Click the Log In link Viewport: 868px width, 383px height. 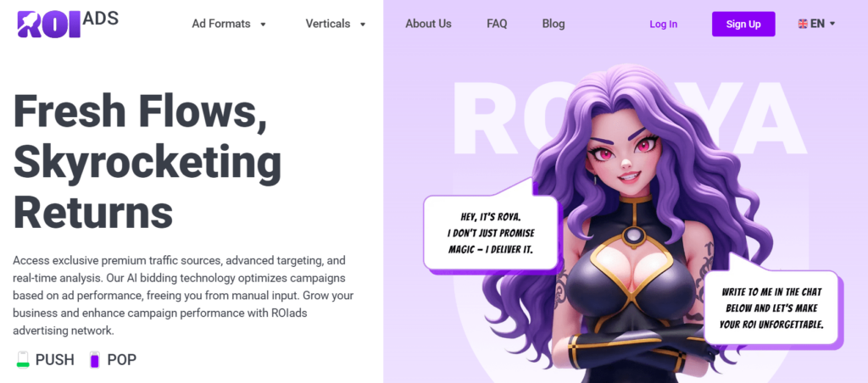663,25
